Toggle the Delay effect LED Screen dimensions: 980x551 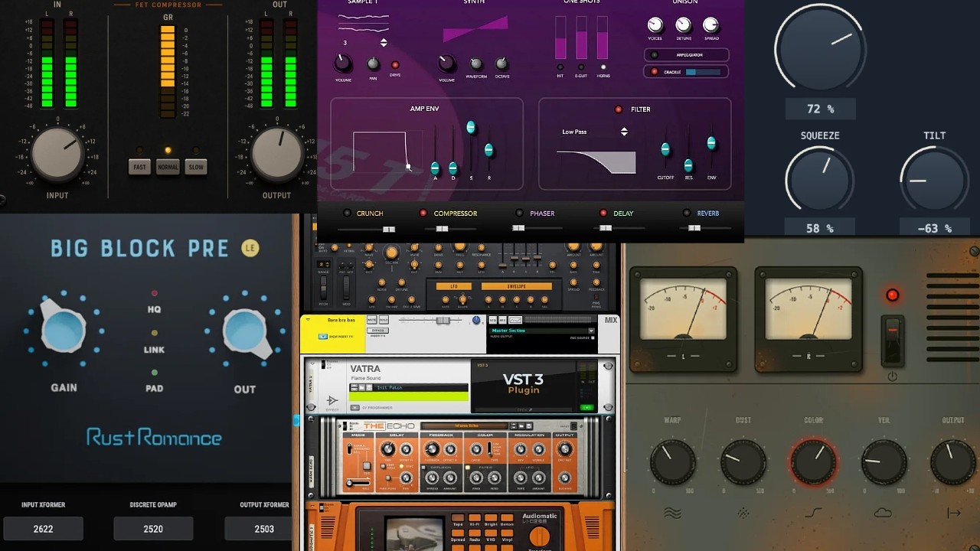(x=603, y=214)
